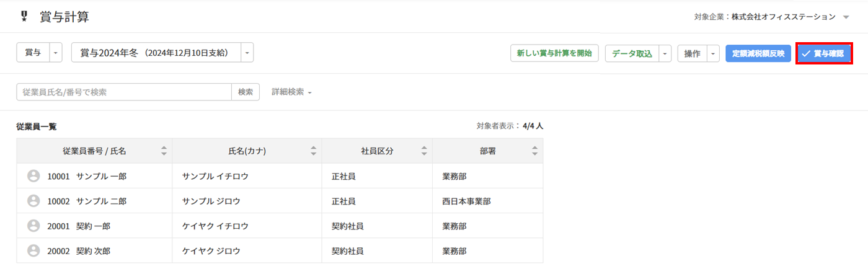
Task: Expand the 賞与2024年冬 period dropdown
Action: pyautogui.click(x=247, y=53)
